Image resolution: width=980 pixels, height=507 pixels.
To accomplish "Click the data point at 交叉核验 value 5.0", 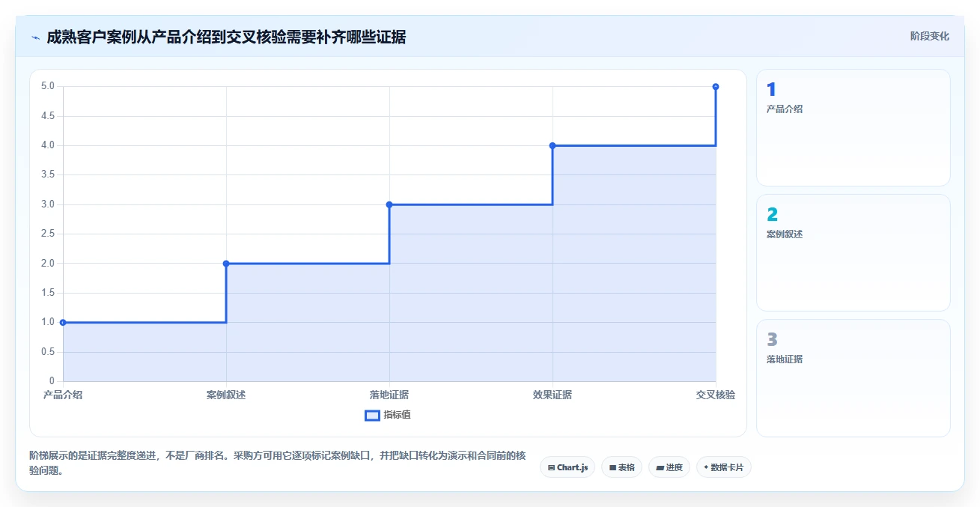I will point(716,87).
